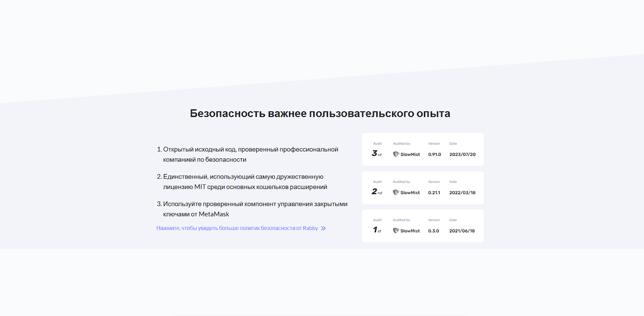Image resolution: width=644 pixels, height=316 pixels.
Task: Click the "Audited by" label in the 1st audit card
Action: [x=401, y=220]
